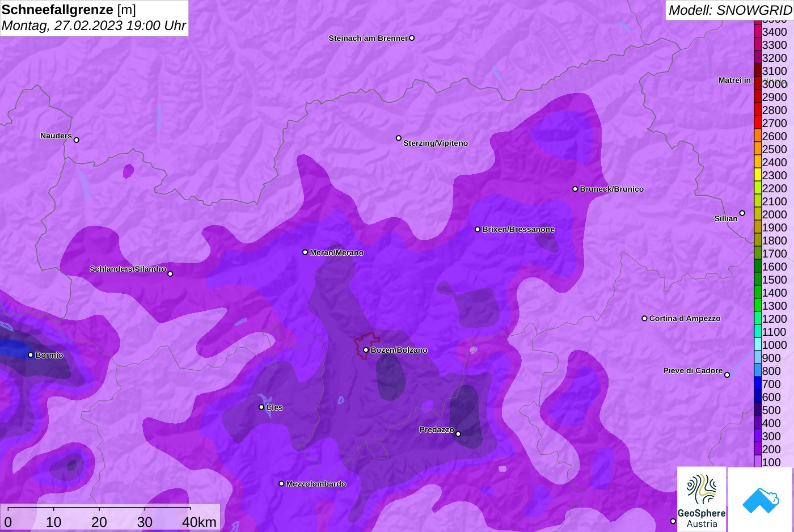Click the 20 scale bar tick label
794x532 pixels.
[99, 522]
